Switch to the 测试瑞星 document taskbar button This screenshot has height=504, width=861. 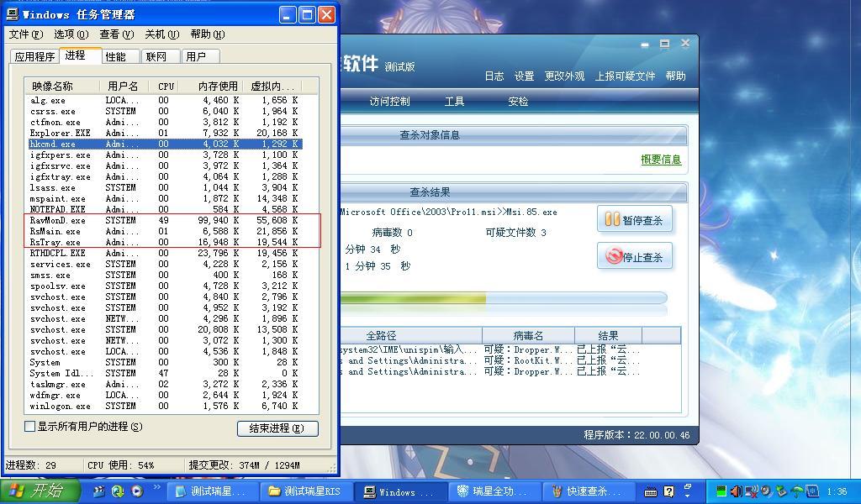211,491
